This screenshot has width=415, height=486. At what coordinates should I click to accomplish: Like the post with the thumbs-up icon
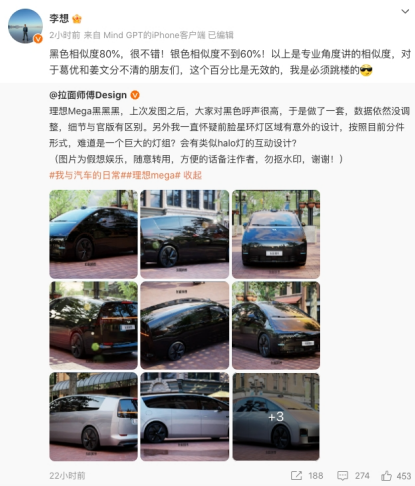click(x=386, y=476)
